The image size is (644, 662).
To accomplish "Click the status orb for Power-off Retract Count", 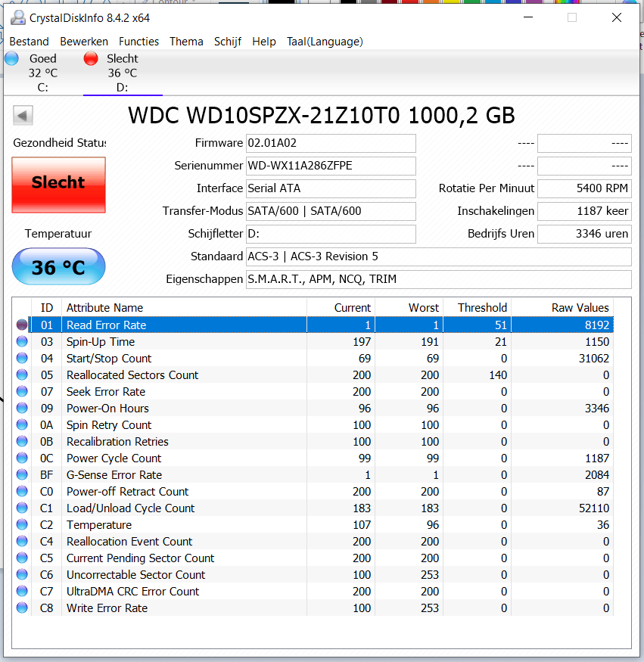I will [22, 492].
